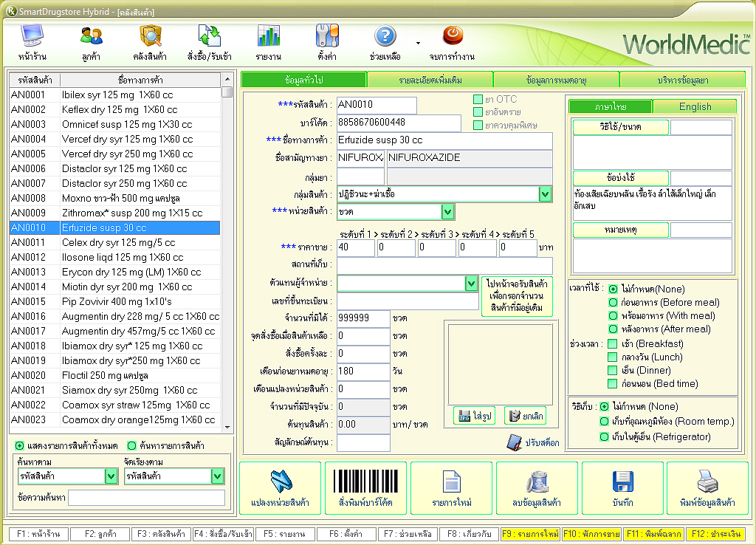
Task: Click ลบข้อมูลสินค้า delete product icon button
Action: click(537, 488)
